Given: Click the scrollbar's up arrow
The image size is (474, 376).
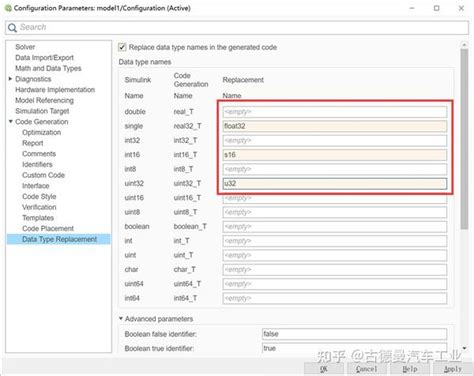Looking at the screenshot, I should (464, 44).
